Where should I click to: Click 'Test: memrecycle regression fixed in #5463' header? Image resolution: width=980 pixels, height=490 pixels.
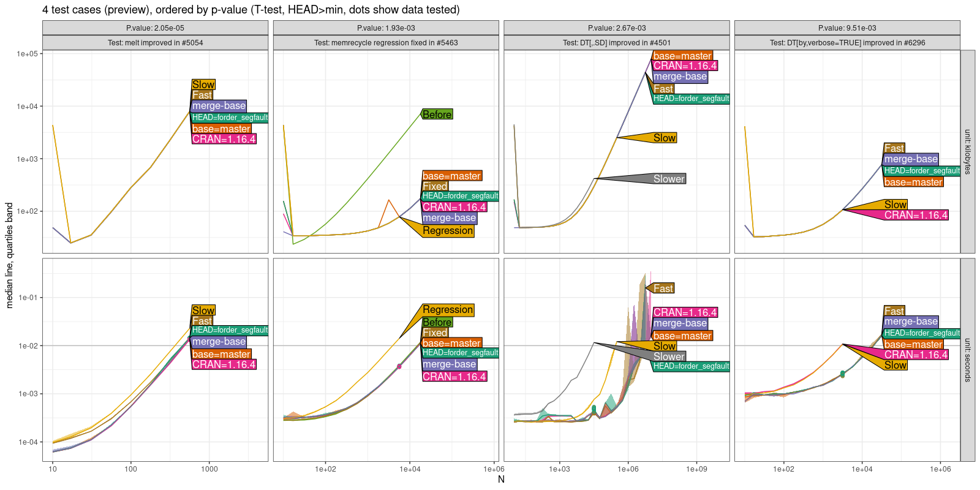coord(386,42)
